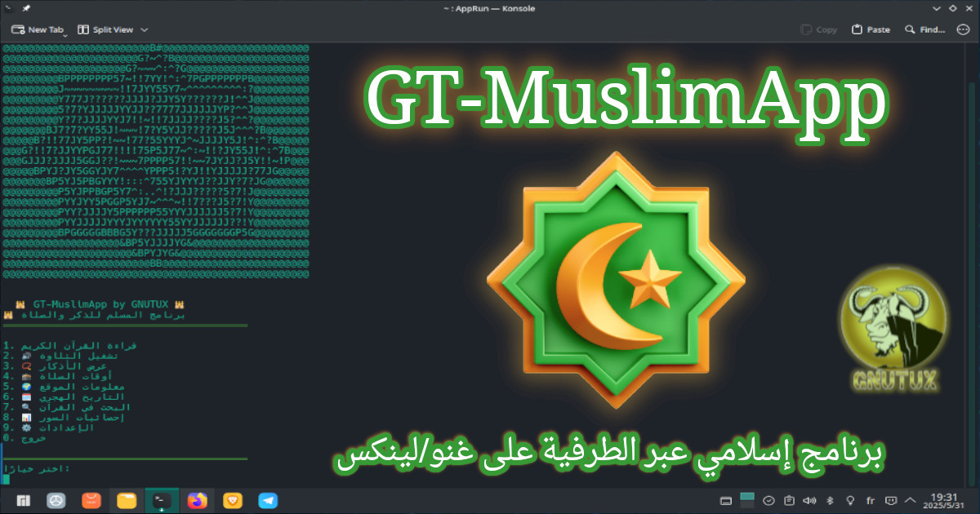Open Telegram from the taskbar
The width and height of the screenshot is (980, 514).
[268, 500]
